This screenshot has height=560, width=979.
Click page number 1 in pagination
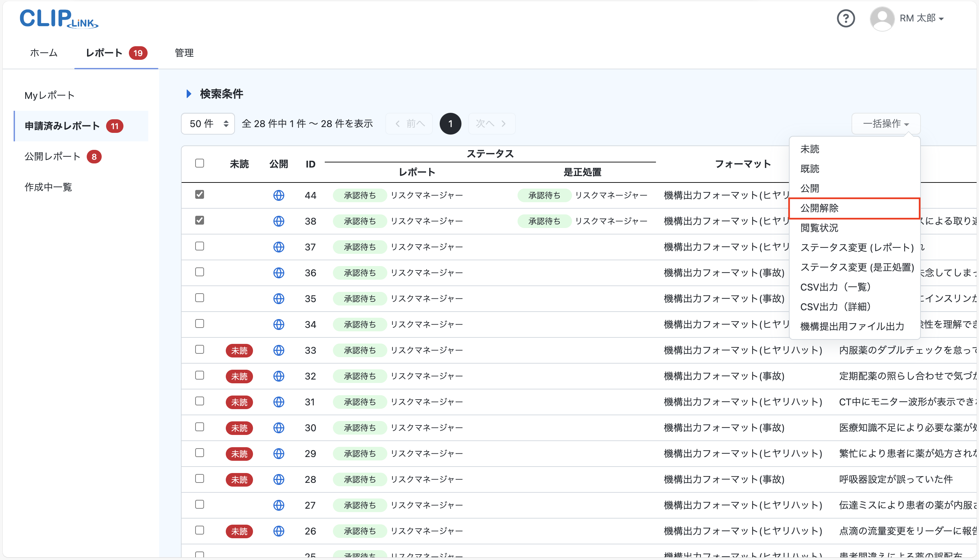pos(450,123)
